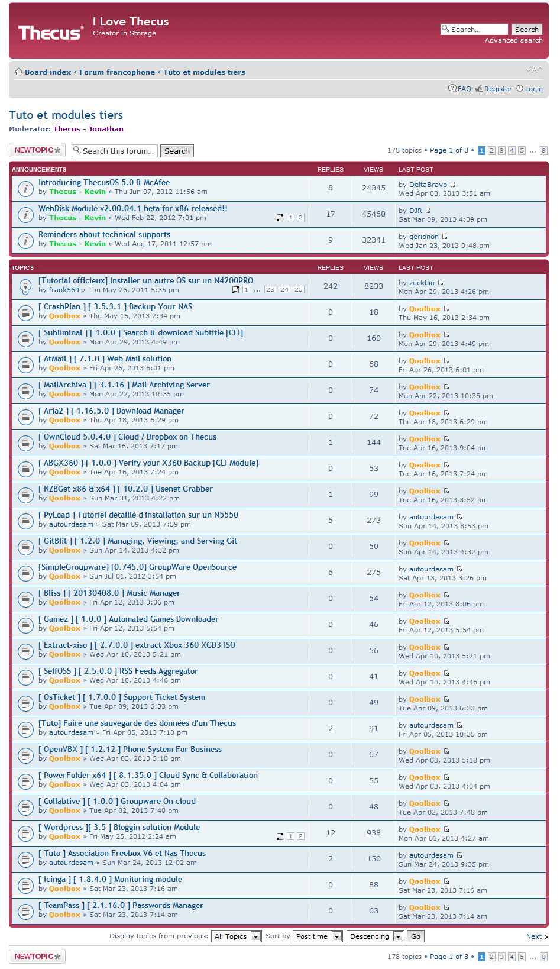
Task: View latest post icon in PyLoad row
Action: (x=459, y=517)
